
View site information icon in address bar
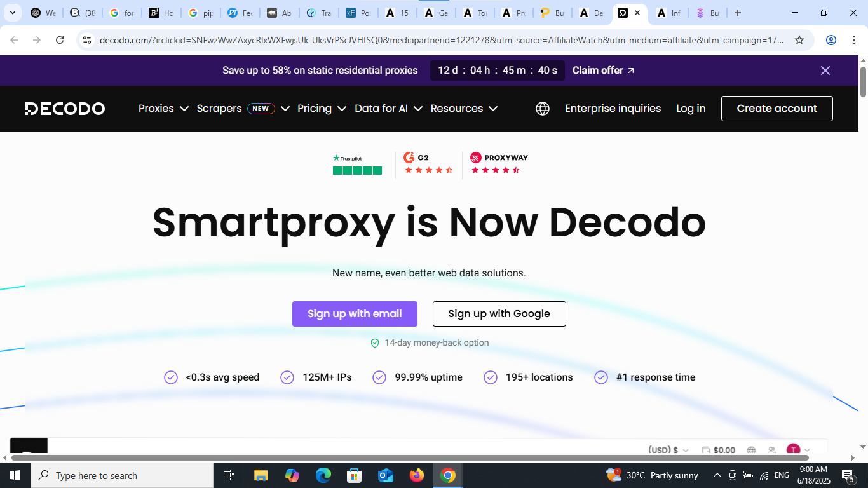point(87,40)
